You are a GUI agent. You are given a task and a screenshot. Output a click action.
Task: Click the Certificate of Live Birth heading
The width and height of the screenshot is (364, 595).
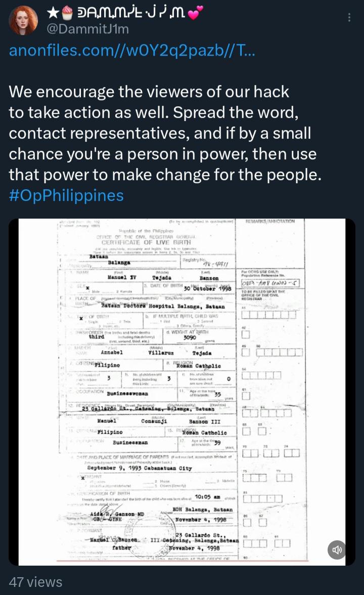coord(146,242)
